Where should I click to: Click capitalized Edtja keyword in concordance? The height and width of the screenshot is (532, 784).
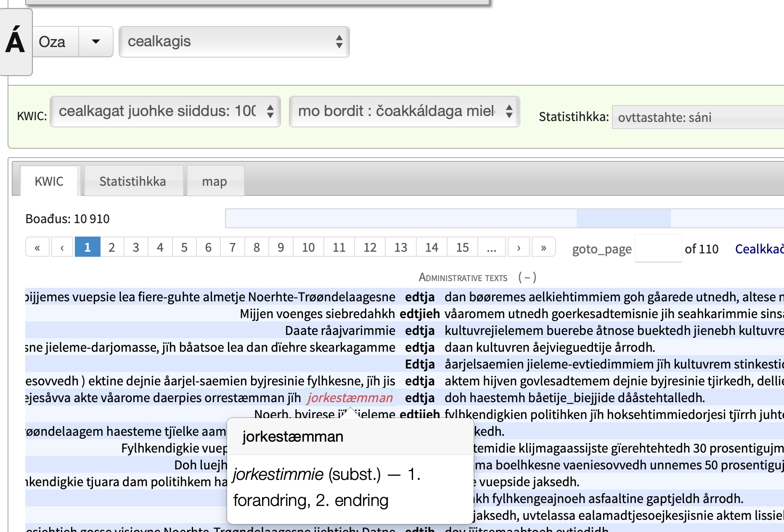pyautogui.click(x=420, y=364)
